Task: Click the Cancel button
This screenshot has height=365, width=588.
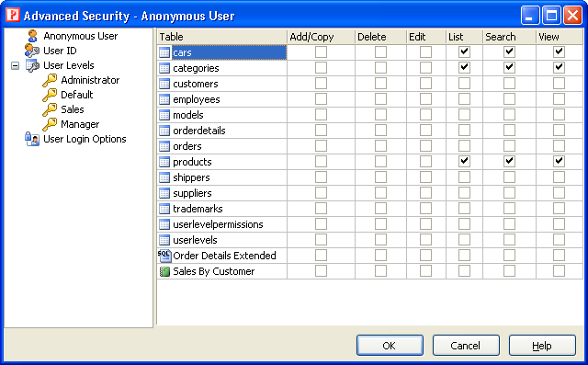Action: [x=466, y=346]
